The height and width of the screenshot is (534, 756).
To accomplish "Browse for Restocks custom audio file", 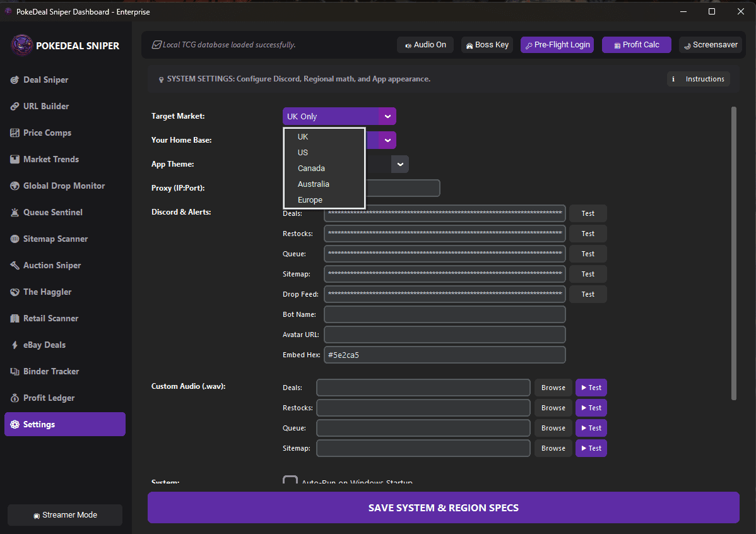I will (553, 408).
